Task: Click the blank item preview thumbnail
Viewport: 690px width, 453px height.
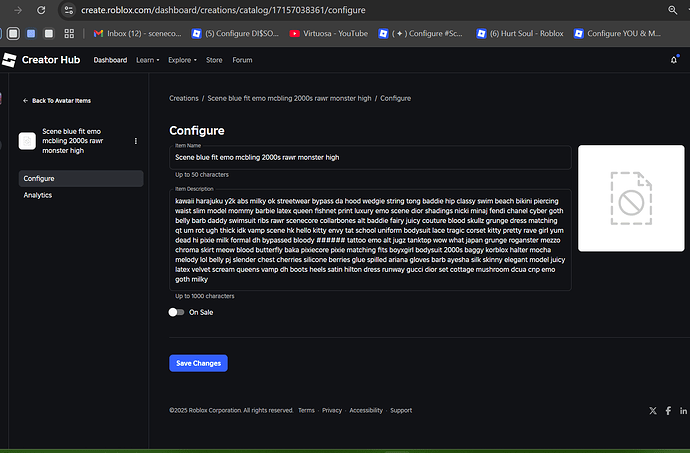Action: [631, 198]
